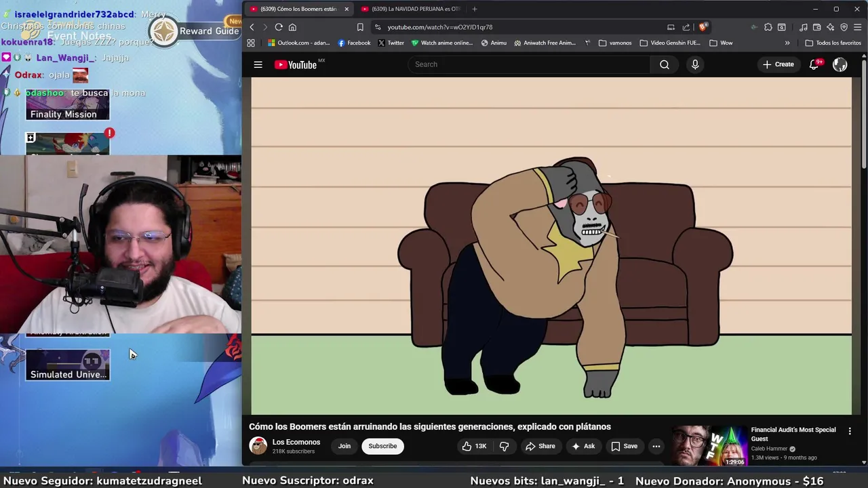Open more actions ellipsis under the video
Image resolution: width=868 pixels, height=488 pixels.
(656, 446)
